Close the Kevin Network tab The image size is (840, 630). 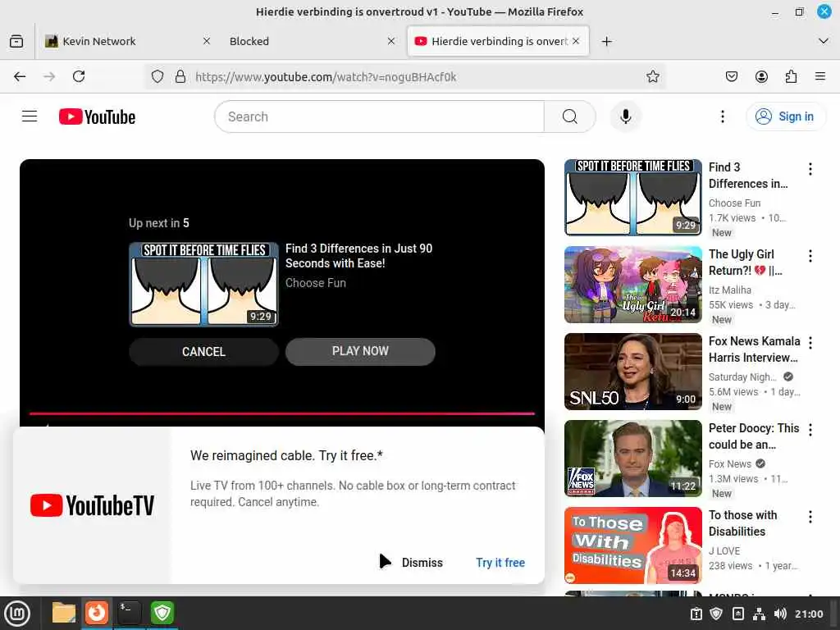[206, 41]
